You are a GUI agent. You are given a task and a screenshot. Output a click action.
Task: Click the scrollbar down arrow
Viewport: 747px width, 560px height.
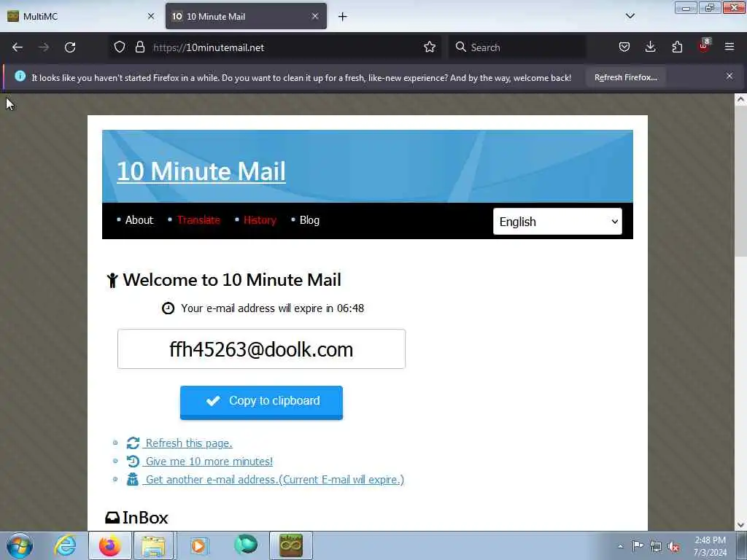(x=740, y=525)
